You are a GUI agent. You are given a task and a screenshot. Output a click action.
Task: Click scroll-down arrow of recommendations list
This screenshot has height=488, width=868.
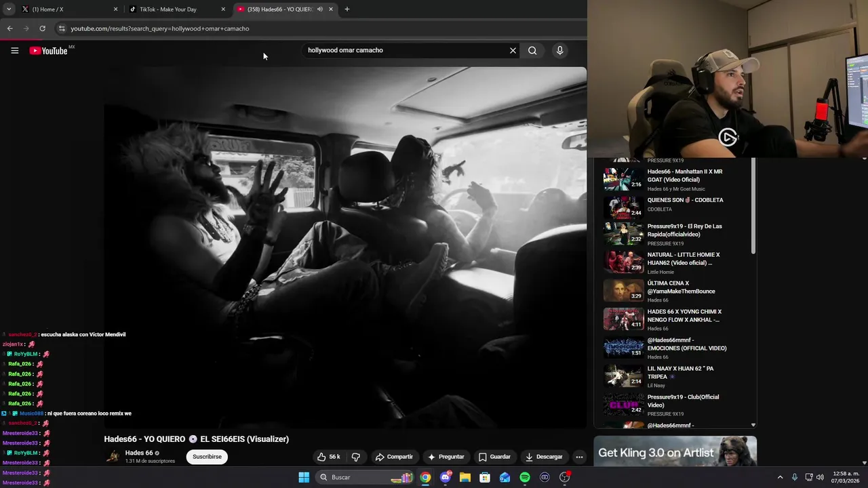tap(753, 425)
